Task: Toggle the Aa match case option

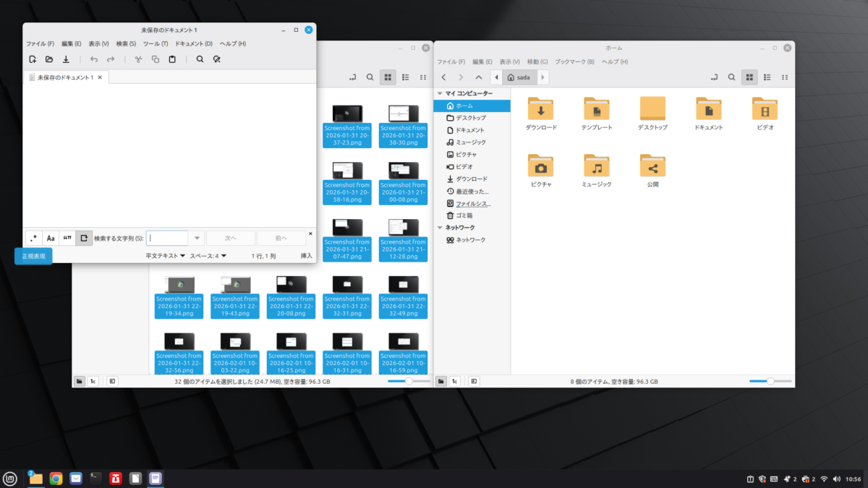Action: tap(50, 238)
